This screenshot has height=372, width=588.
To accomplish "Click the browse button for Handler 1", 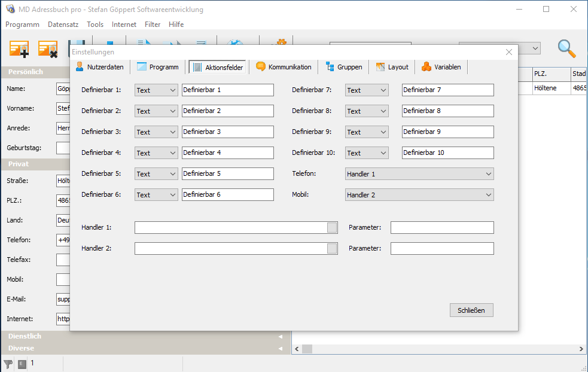I will click(x=332, y=227).
